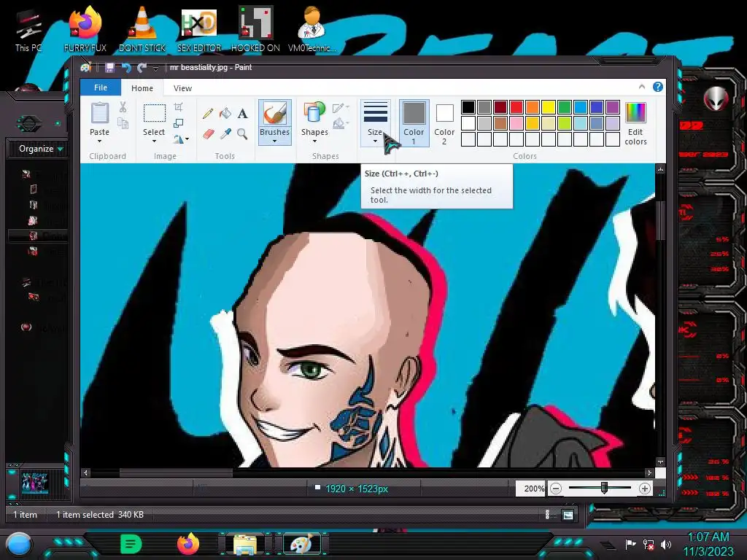Screen dimensions: 747x560
Task: Click the Edit colors rainbow icon
Action: click(635, 113)
